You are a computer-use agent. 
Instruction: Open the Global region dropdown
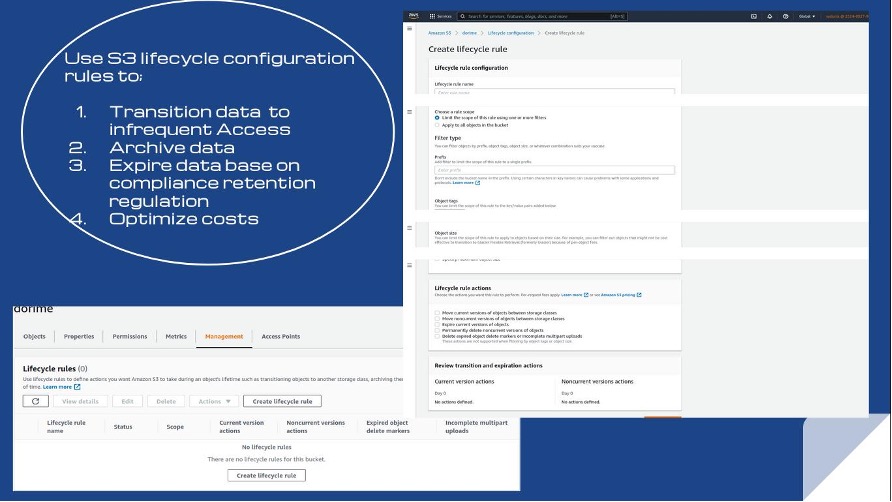point(807,16)
